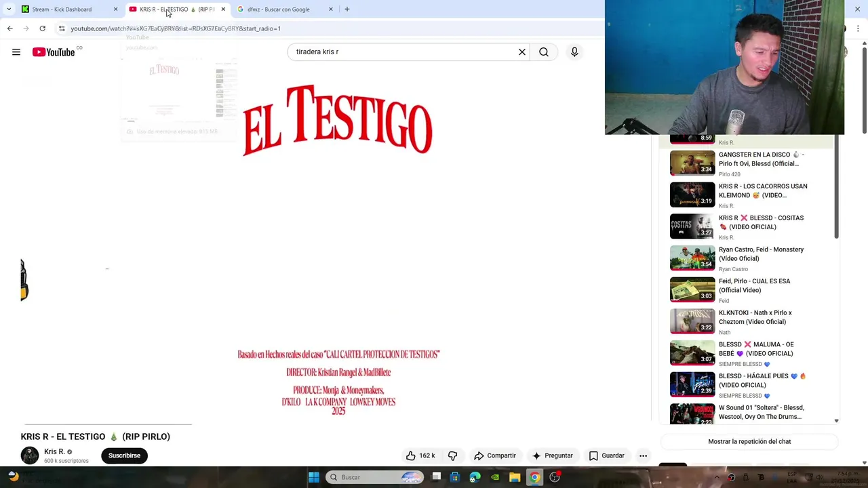Click the 600 k suscriptores text

point(66,461)
